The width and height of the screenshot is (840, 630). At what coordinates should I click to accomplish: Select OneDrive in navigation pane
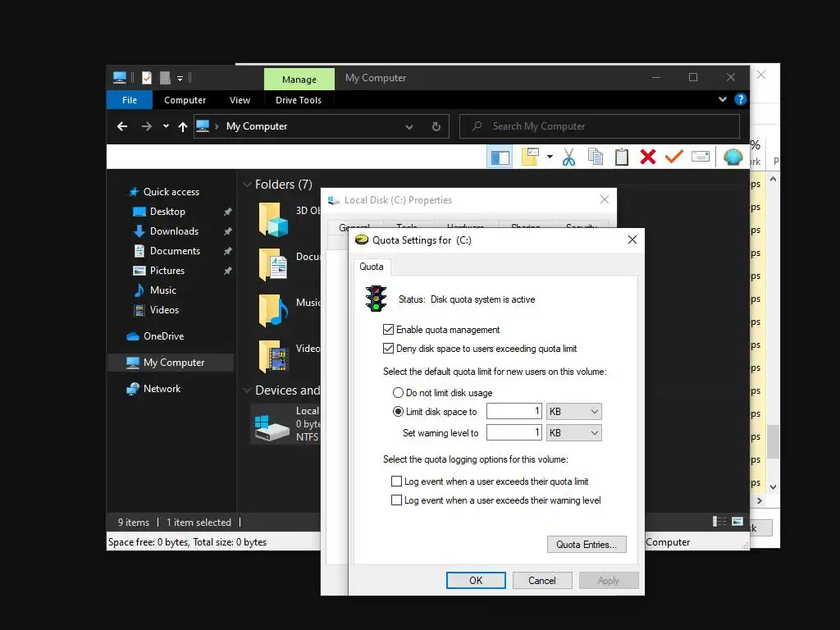click(x=163, y=336)
